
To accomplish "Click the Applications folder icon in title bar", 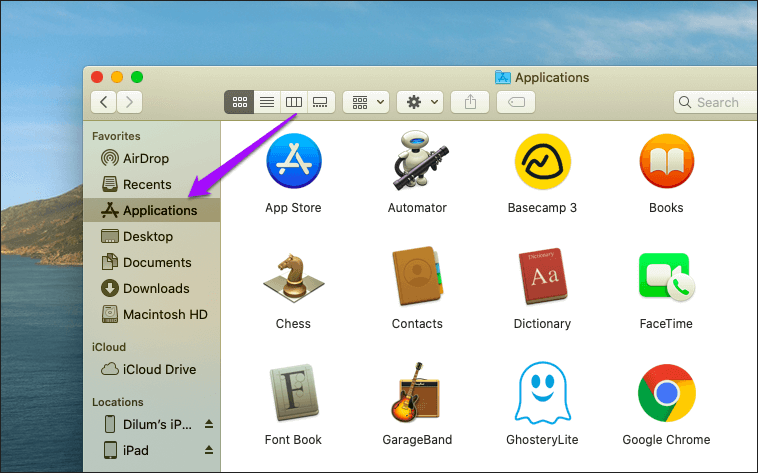I will coord(503,77).
